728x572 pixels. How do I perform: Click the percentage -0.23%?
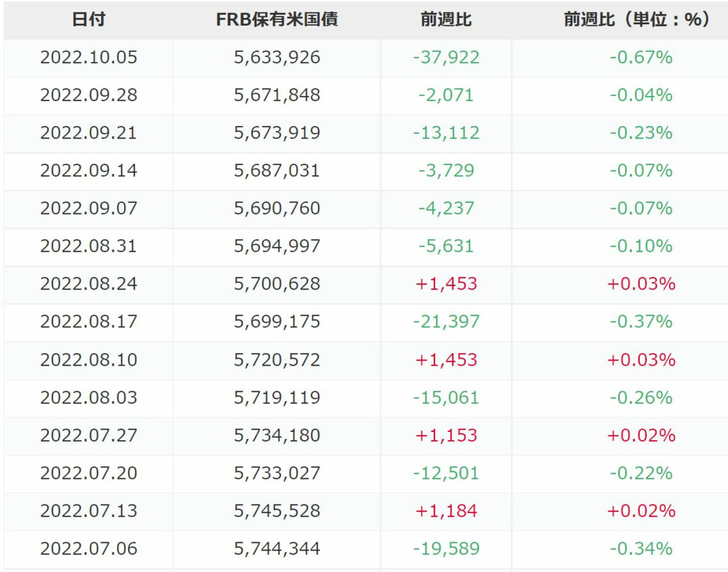coord(641,132)
